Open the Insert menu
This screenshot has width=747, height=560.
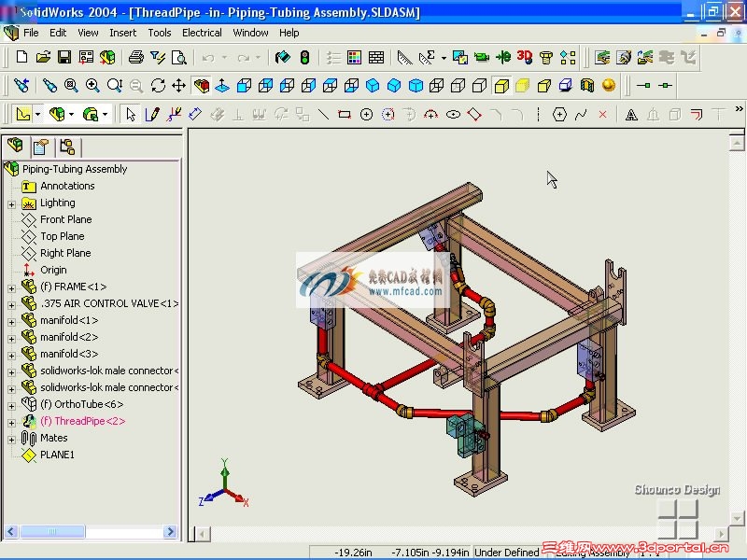pyautogui.click(x=122, y=33)
